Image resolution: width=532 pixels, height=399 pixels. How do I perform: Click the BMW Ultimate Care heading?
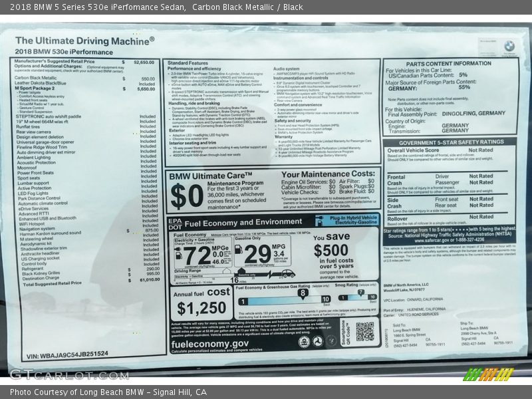point(211,176)
